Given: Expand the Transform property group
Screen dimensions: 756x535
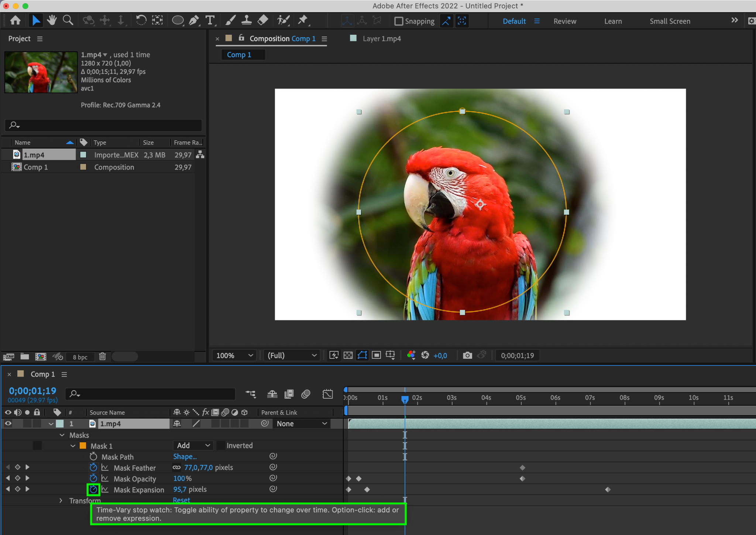Looking at the screenshot, I should pyautogui.click(x=61, y=501).
